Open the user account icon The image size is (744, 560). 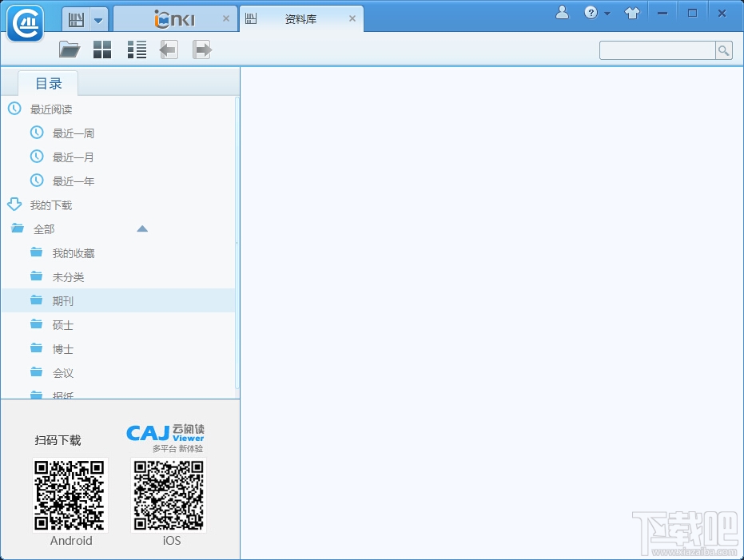coord(563,13)
